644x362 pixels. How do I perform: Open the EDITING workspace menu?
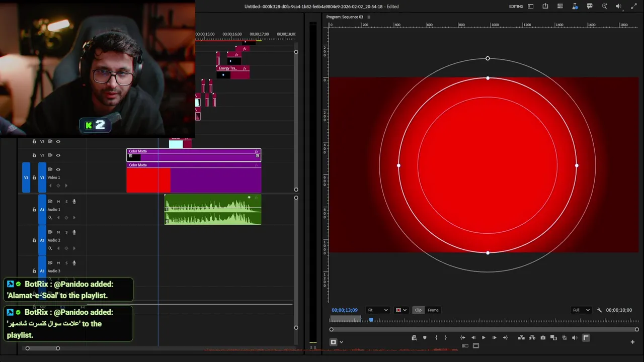(516, 7)
